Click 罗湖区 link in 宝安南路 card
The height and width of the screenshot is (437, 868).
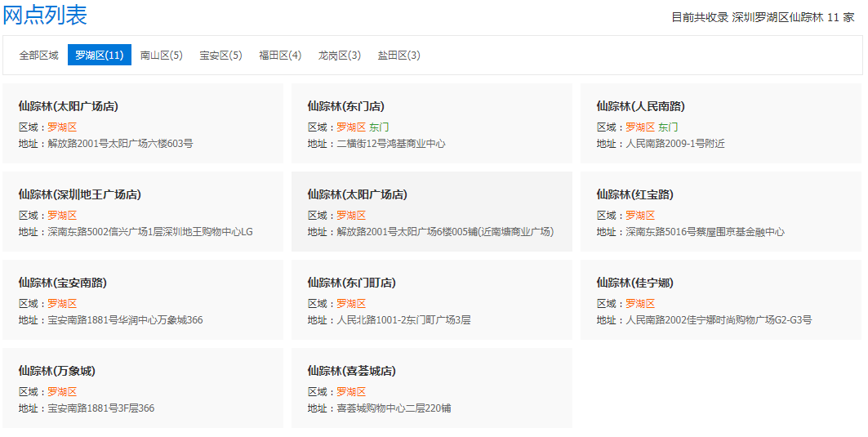coord(63,304)
